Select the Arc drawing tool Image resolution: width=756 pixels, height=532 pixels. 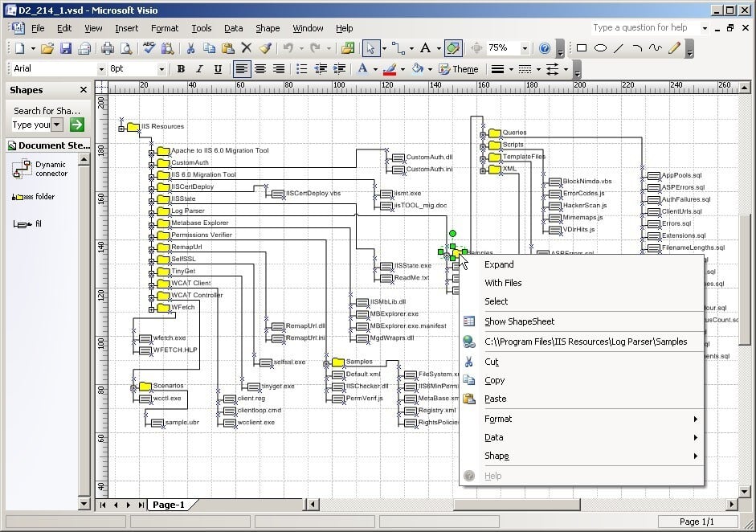[x=637, y=48]
